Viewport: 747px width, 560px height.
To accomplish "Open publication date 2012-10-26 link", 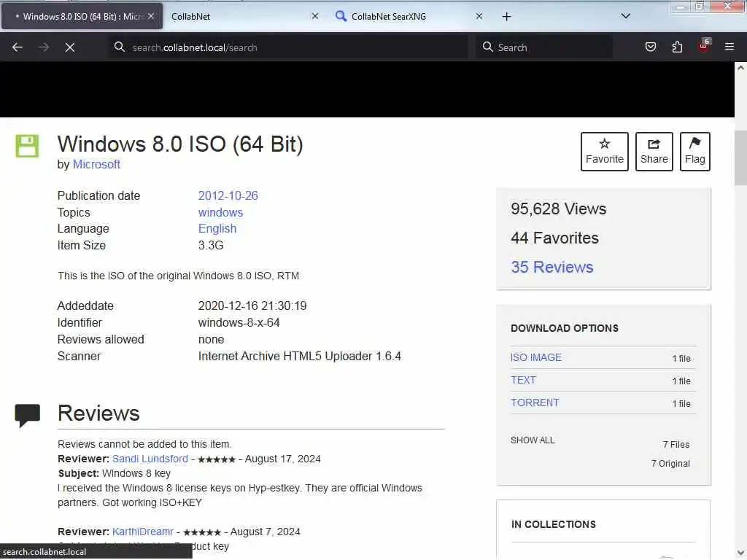I will pos(228,195).
